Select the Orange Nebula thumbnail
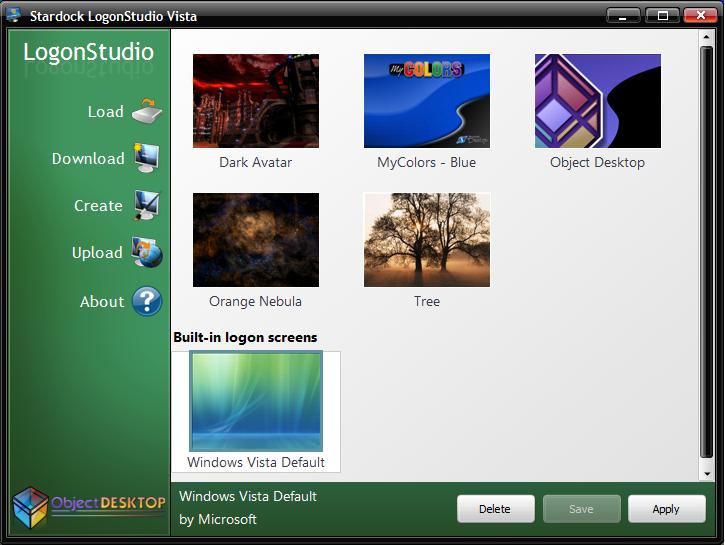Viewport: 725px width, 545px height. point(256,240)
